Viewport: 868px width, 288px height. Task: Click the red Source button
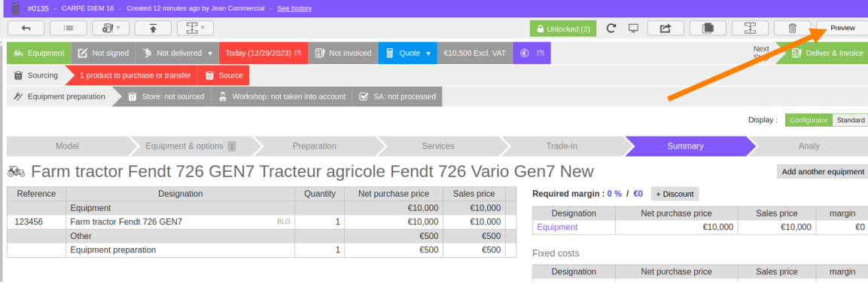[224, 75]
